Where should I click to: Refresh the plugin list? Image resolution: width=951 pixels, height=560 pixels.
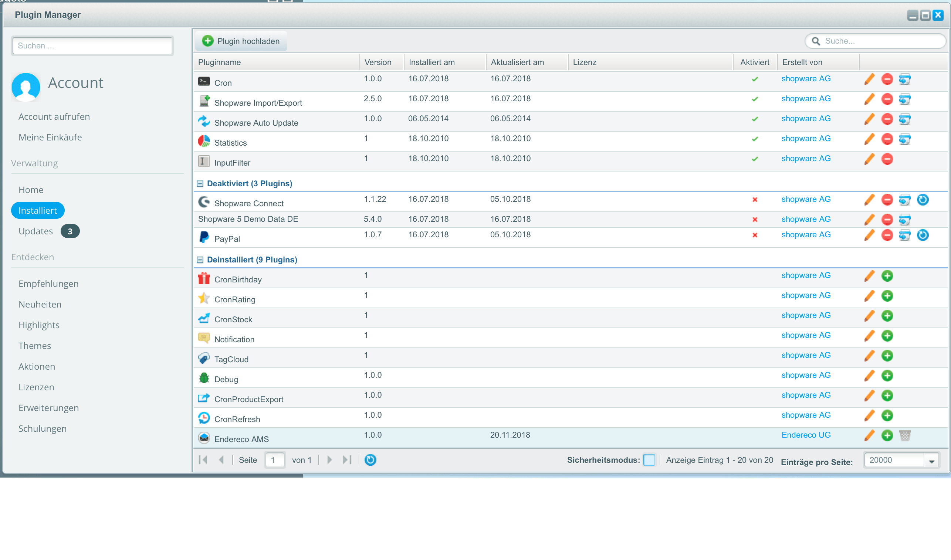coord(370,460)
